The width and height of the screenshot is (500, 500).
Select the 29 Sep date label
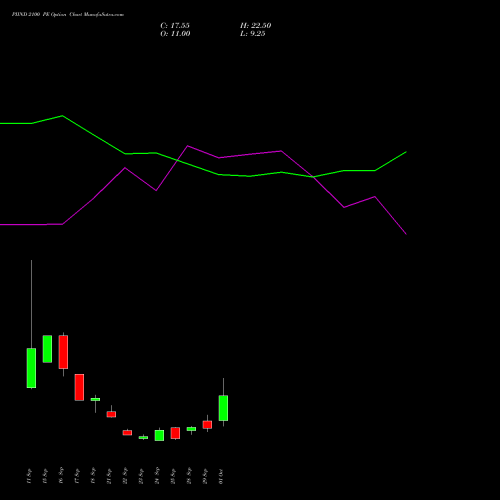point(205,476)
